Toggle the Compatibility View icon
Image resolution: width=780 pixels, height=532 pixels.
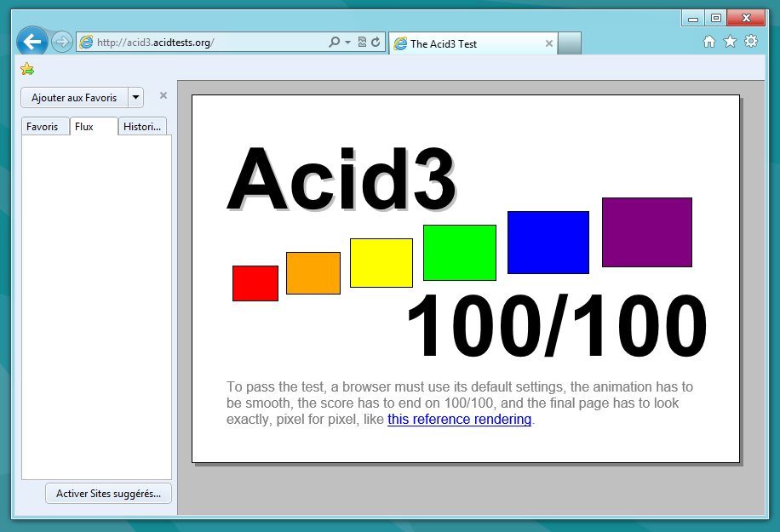(x=362, y=43)
